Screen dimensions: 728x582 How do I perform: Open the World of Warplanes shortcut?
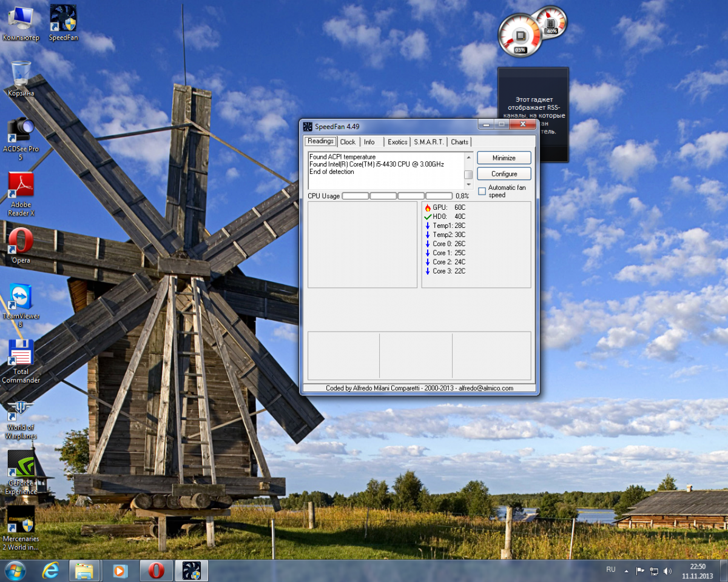tap(21, 419)
